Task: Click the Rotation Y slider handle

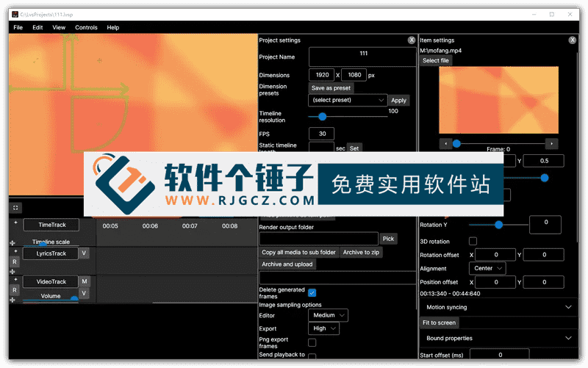Action: click(498, 225)
